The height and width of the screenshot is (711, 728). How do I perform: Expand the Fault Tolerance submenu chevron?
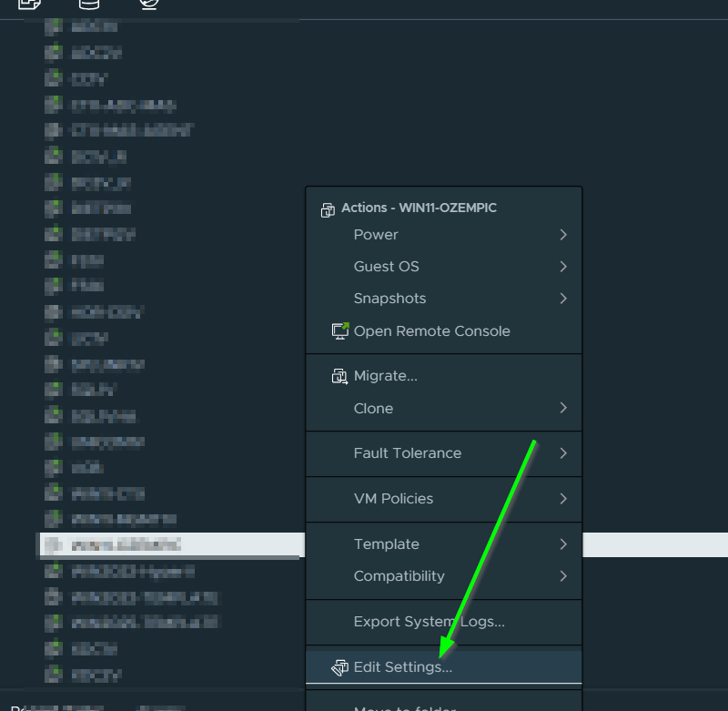(x=563, y=453)
